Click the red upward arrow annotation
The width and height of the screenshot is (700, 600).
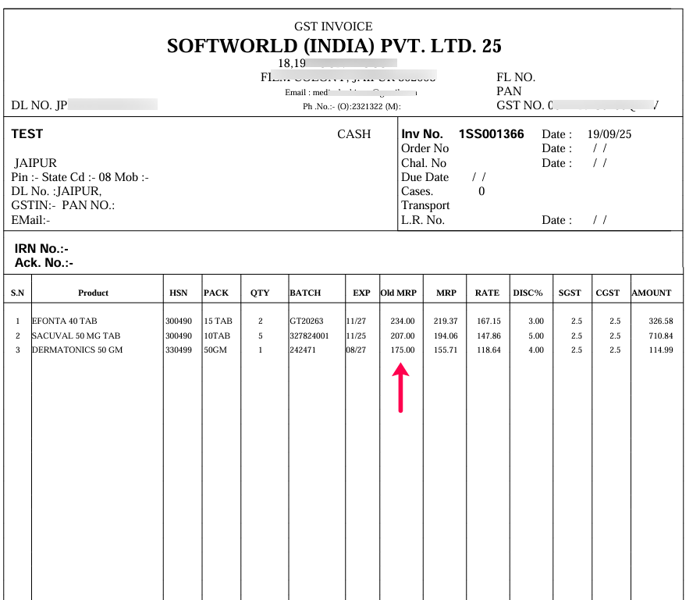coord(400,389)
